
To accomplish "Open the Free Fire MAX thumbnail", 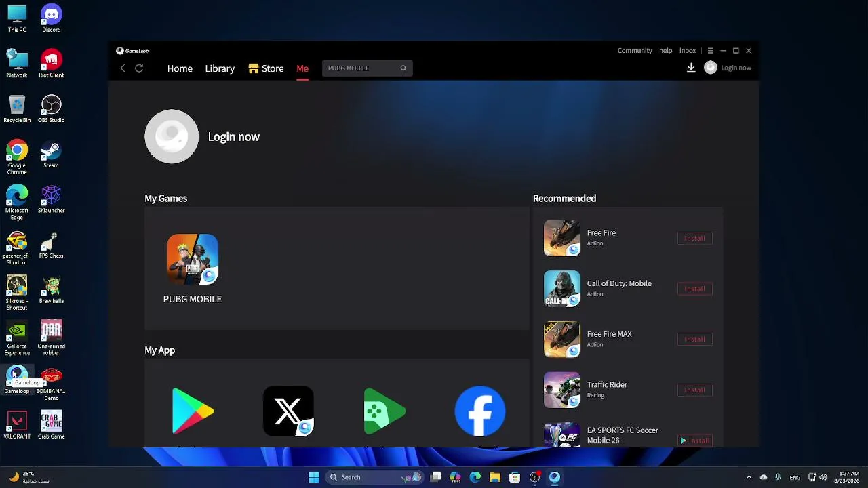I will [x=562, y=340].
